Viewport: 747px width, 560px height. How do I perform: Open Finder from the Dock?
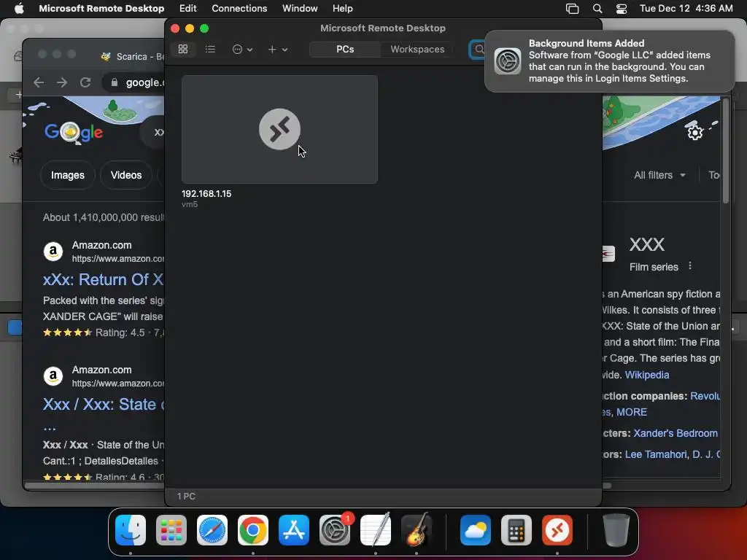pos(131,530)
